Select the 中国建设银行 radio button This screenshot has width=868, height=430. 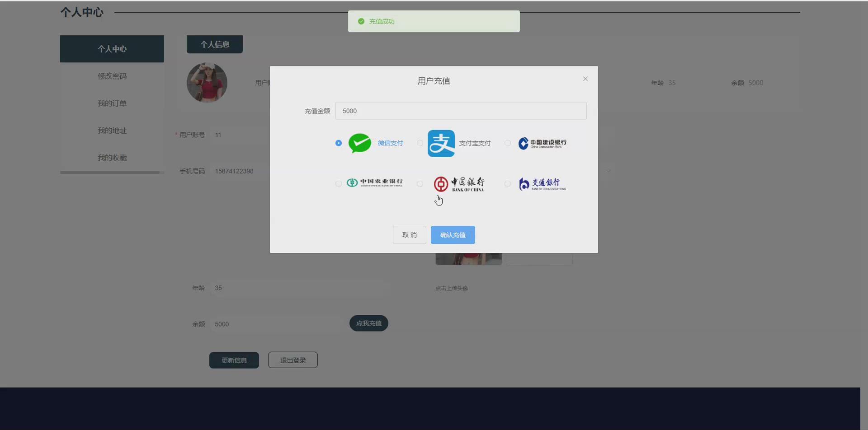click(x=508, y=143)
